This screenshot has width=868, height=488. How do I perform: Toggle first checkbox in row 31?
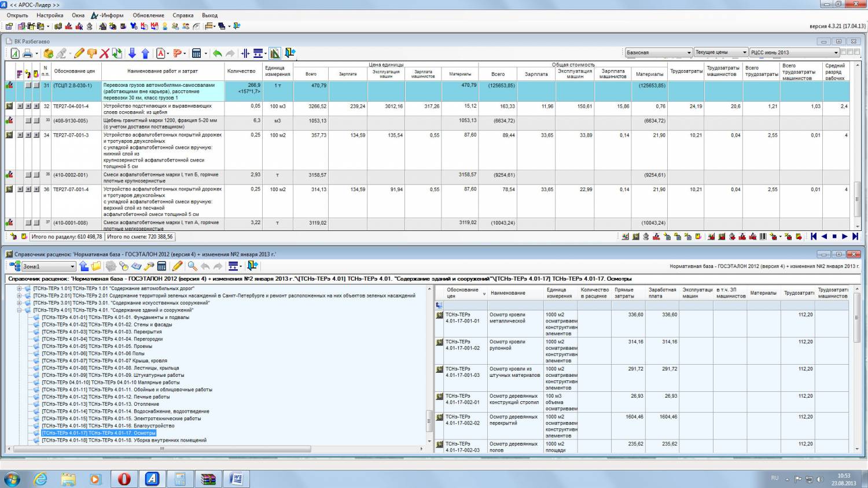pos(28,86)
